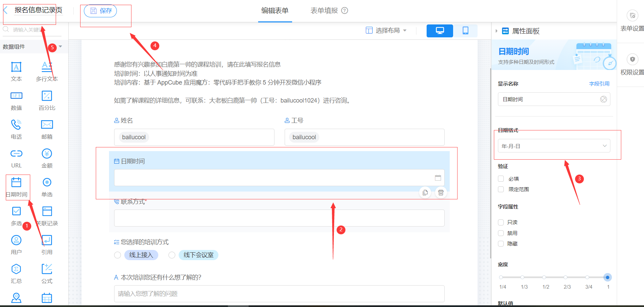Image resolution: width=644 pixels, height=307 pixels.
Task: Edit the 显示名称 input field
Action: 554,99
